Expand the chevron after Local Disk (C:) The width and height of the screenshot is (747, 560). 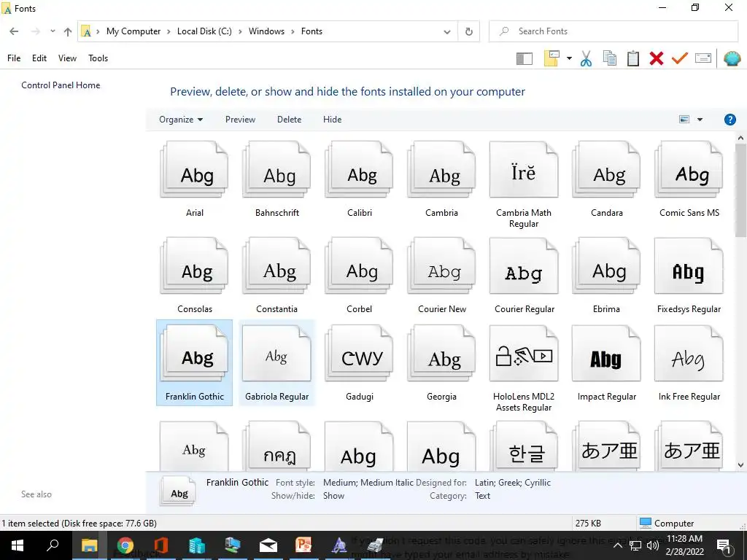click(240, 31)
